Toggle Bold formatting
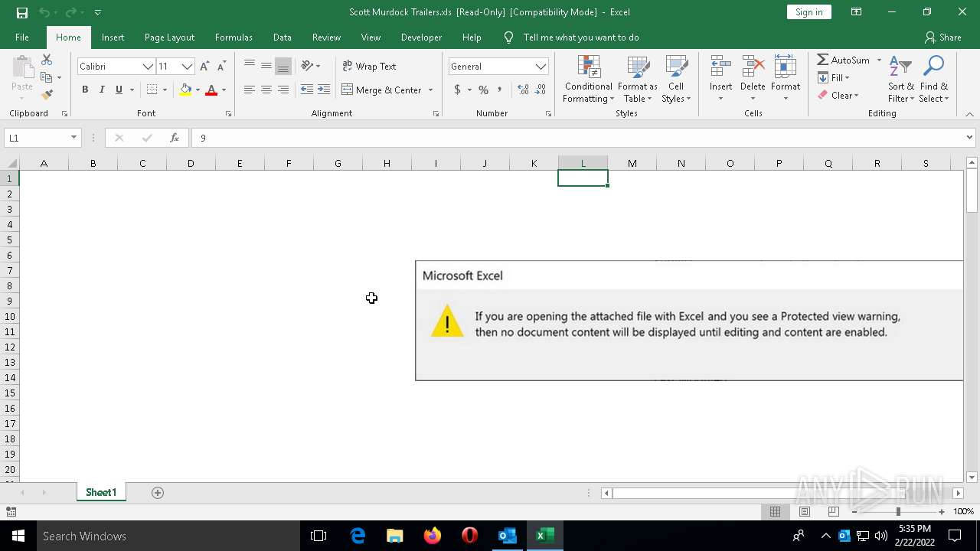Viewport: 980px width, 551px height. [85, 90]
